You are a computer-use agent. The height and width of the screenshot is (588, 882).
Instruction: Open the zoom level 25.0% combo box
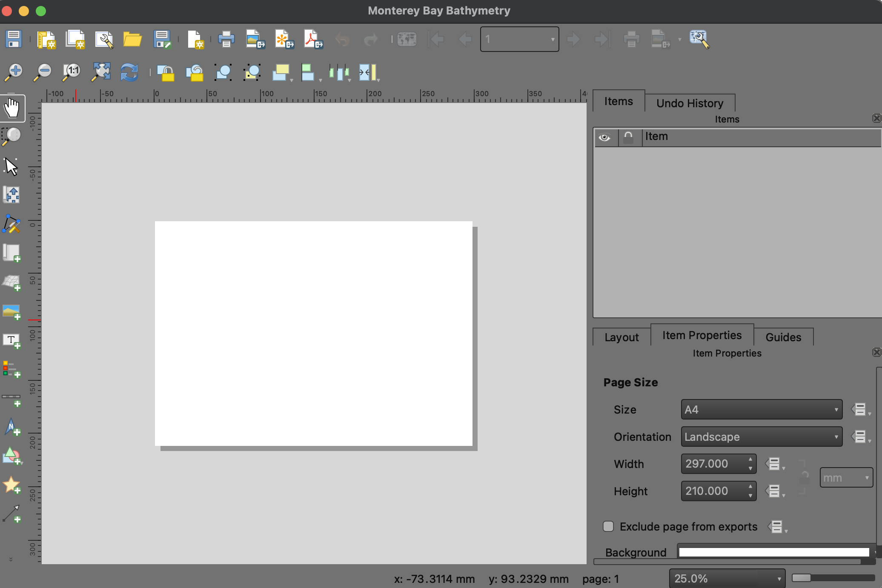coord(727,578)
